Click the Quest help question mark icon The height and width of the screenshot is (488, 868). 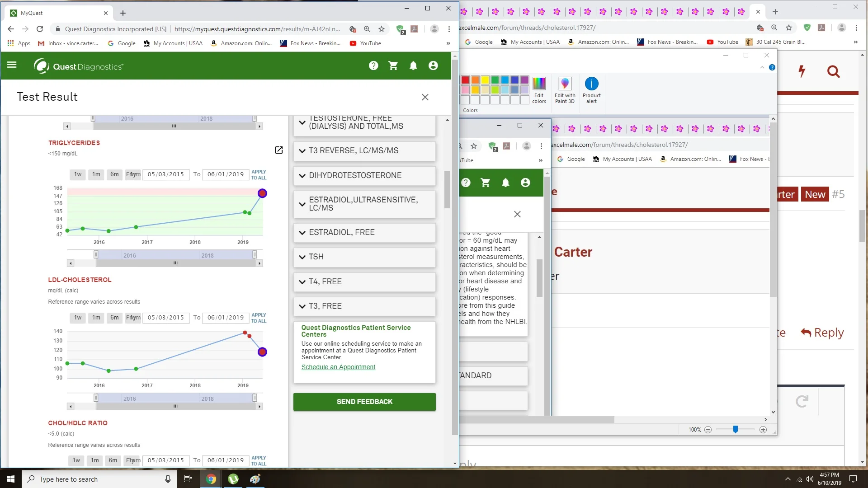click(373, 66)
